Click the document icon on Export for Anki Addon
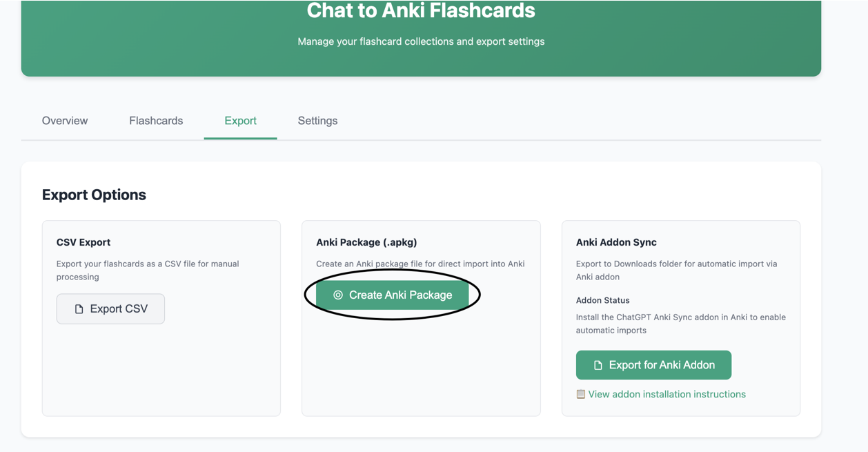The image size is (868, 452). 598,365
